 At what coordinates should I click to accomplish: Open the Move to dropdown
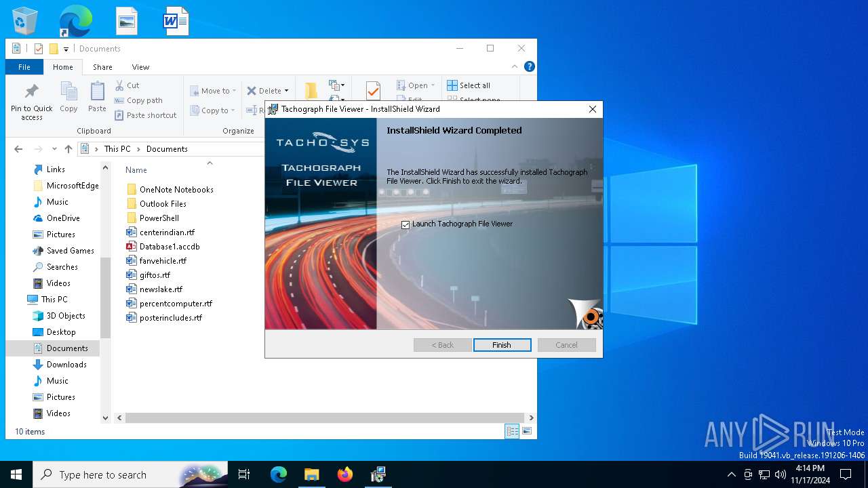pos(213,91)
